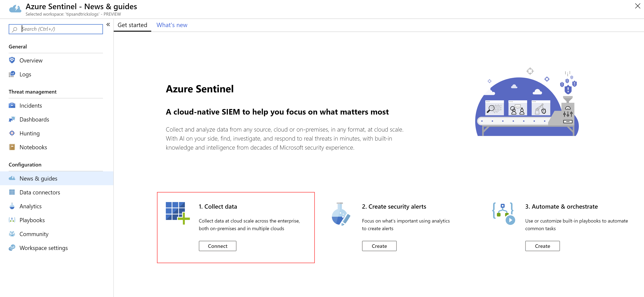Open Playbooks from Configuration
Viewport: 644px width, 297px height.
click(x=57, y=220)
